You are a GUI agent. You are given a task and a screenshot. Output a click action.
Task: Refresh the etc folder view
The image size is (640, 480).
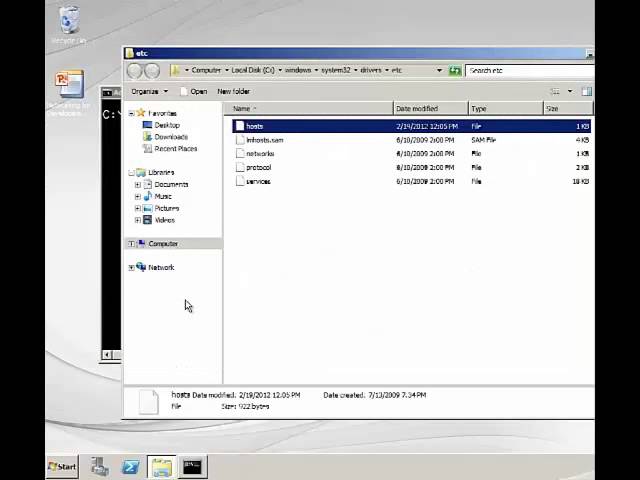click(x=455, y=71)
